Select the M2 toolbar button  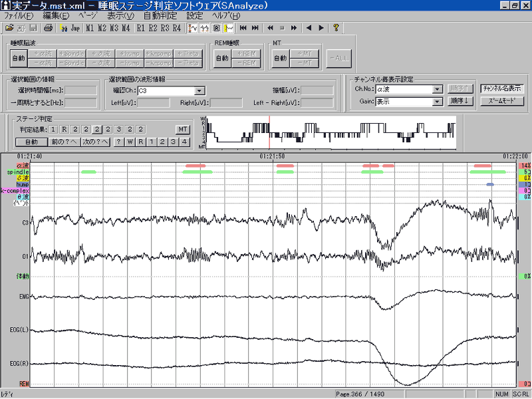(102, 28)
